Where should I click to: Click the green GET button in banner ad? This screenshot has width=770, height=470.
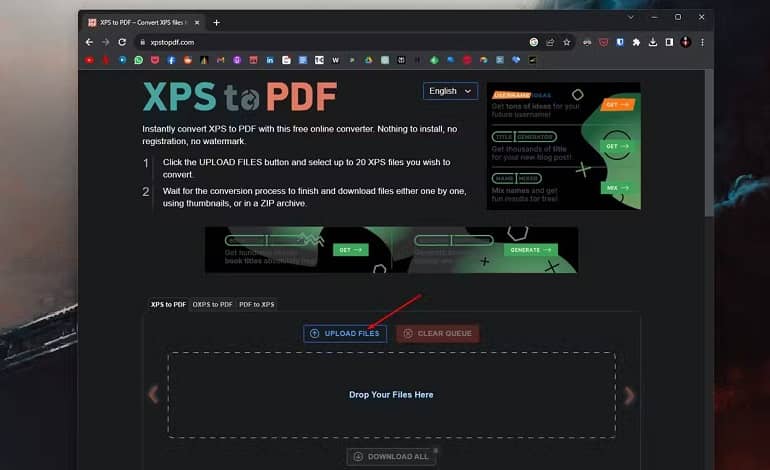click(x=351, y=250)
